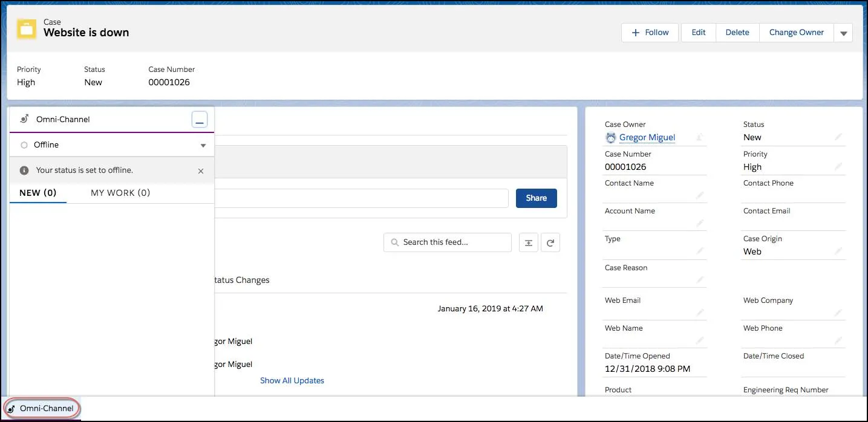This screenshot has width=868, height=422.
Task: Dismiss the offline status notification
Action: (x=200, y=170)
